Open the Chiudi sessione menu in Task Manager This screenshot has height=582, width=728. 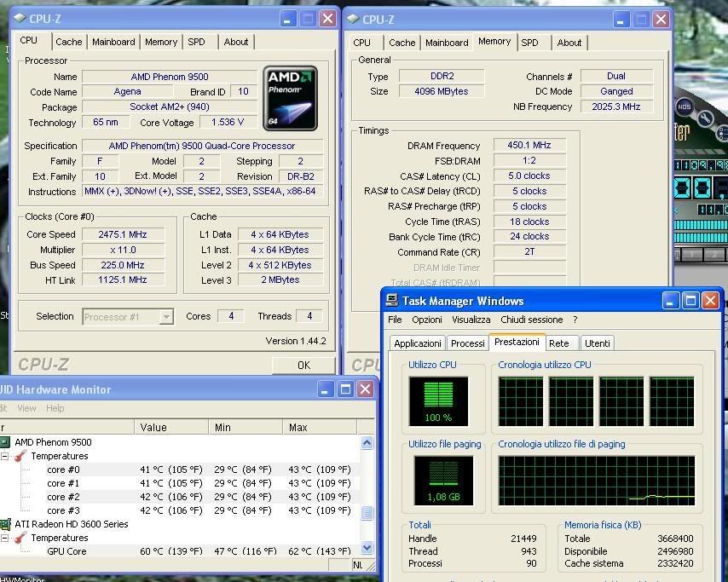point(532,320)
